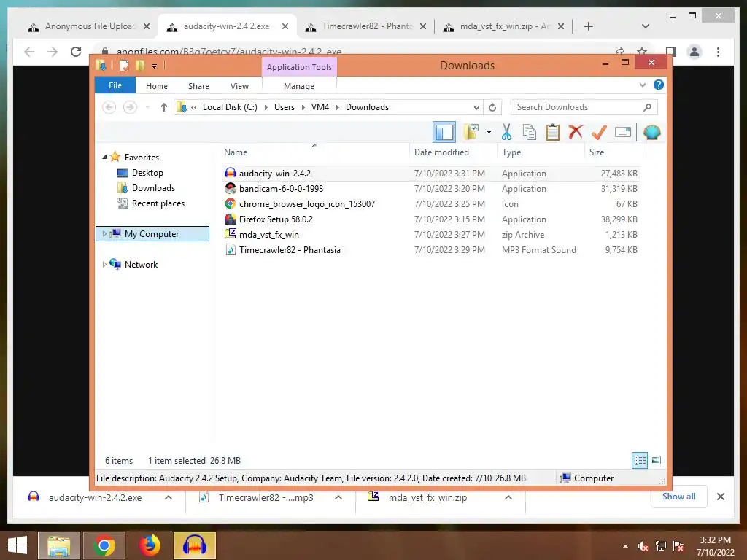The width and height of the screenshot is (747, 560).
Task: Sort by the Size column header
Action: pyautogui.click(x=614, y=152)
